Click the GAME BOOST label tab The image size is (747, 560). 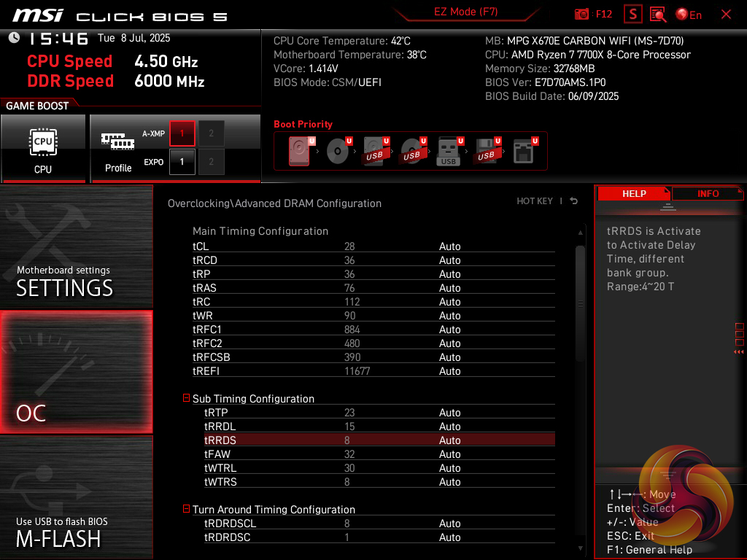pyautogui.click(x=37, y=106)
